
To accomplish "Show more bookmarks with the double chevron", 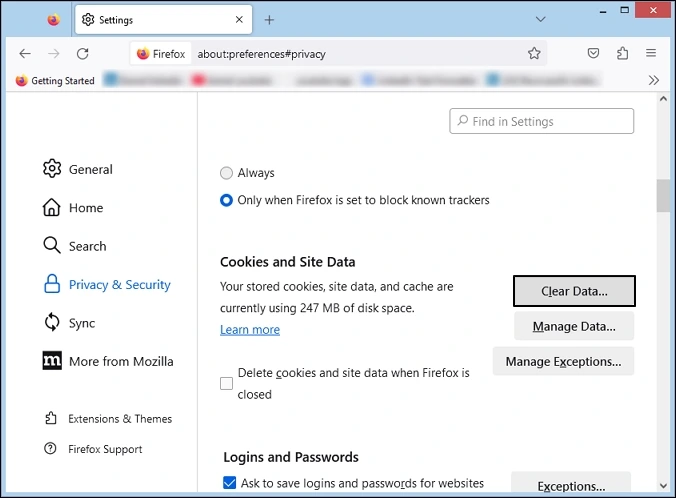I will (x=654, y=80).
